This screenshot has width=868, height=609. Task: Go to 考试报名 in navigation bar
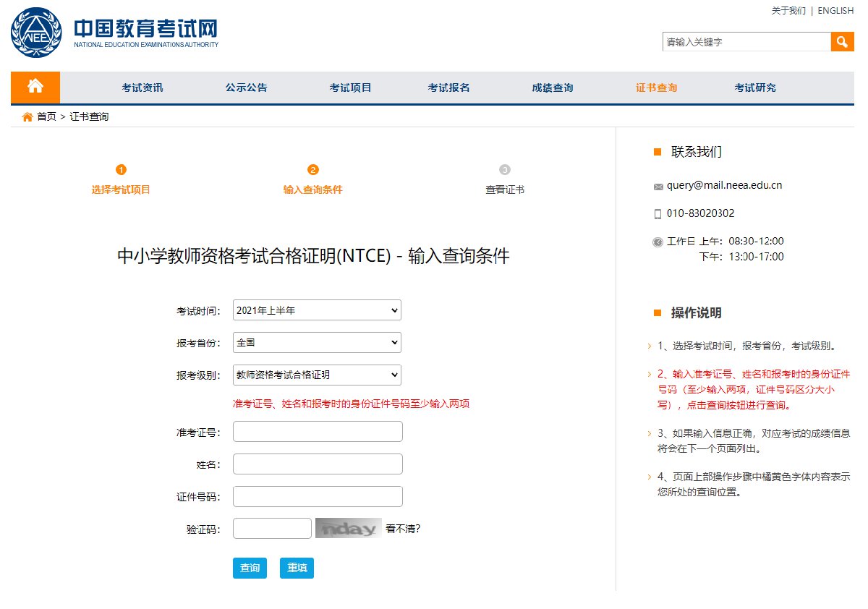click(448, 88)
